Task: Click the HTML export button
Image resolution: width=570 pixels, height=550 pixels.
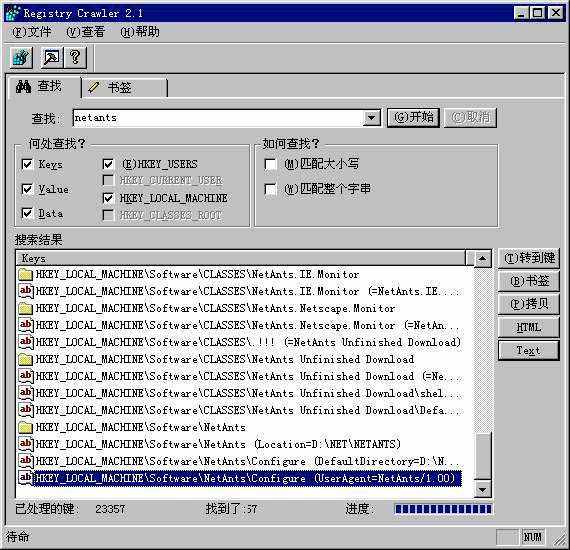Action: click(528, 327)
